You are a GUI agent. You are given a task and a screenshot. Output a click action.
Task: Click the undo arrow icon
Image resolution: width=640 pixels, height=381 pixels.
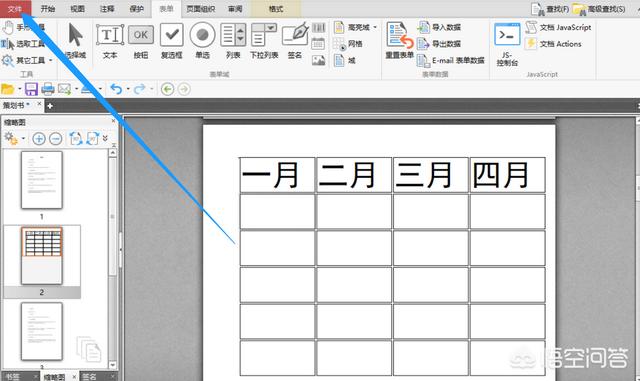pos(116,89)
